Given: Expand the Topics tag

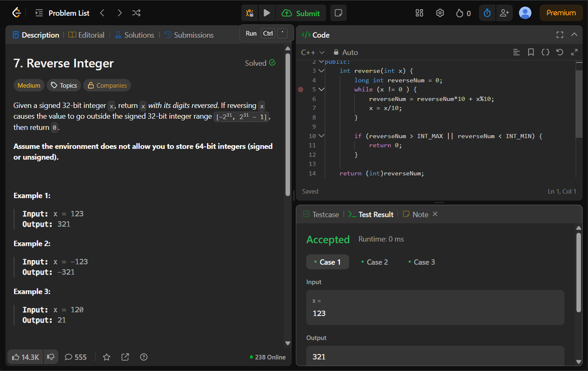Looking at the screenshot, I should click(64, 85).
